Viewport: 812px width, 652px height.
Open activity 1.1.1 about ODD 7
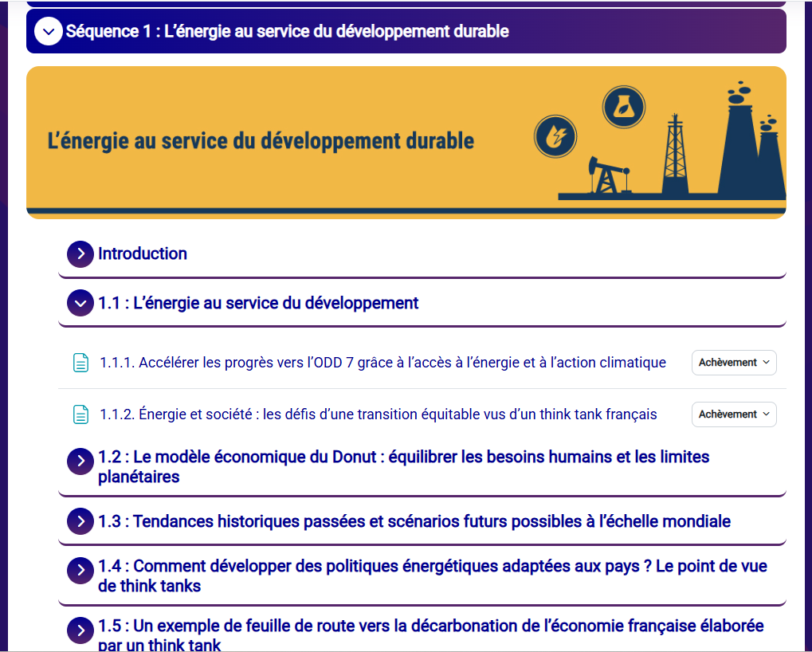381,362
